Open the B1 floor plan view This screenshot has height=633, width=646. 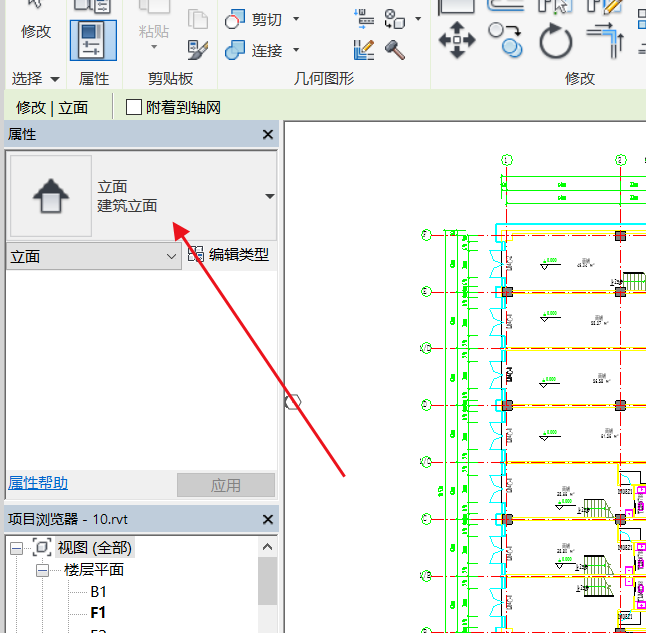click(x=99, y=592)
